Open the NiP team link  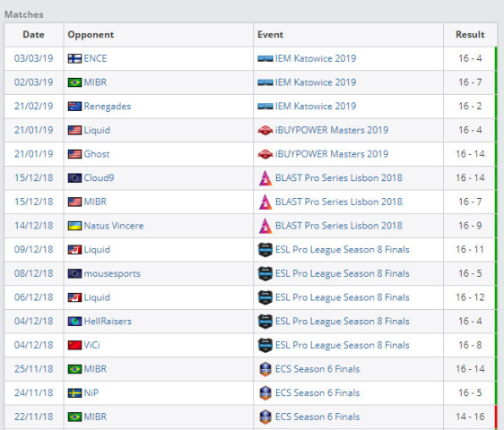point(91,392)
